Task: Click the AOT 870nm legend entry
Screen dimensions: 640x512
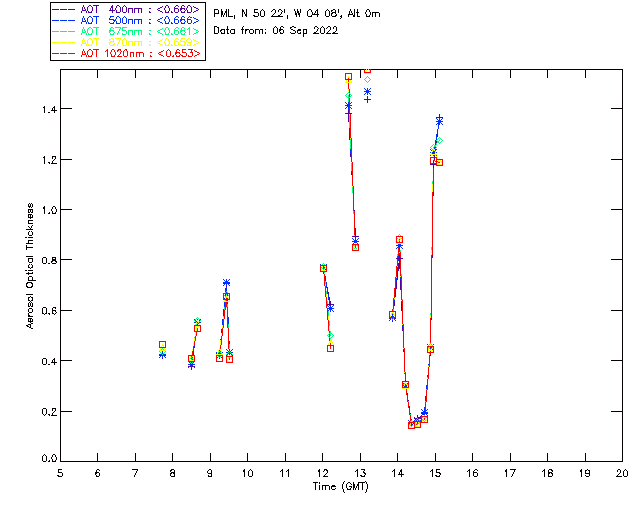Action: coord(127,42)
